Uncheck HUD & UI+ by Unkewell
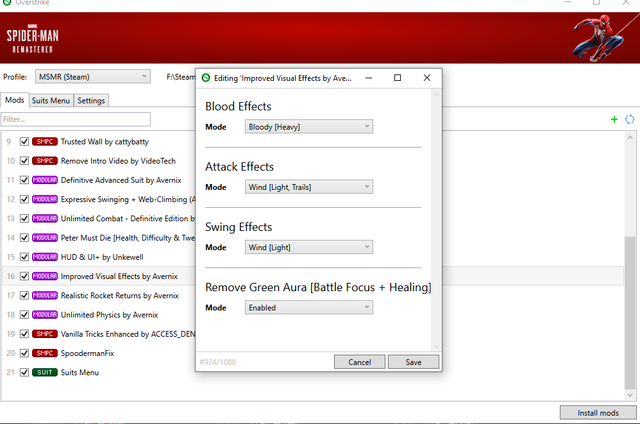The width and height of the screenshot is (640, 424). point(24,257)
